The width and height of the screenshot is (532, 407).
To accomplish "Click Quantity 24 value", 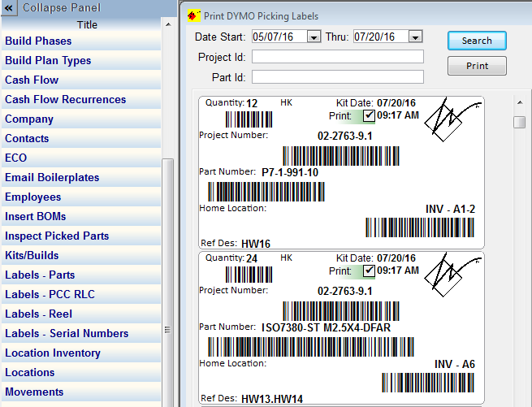I will click(x=252, y=258).
